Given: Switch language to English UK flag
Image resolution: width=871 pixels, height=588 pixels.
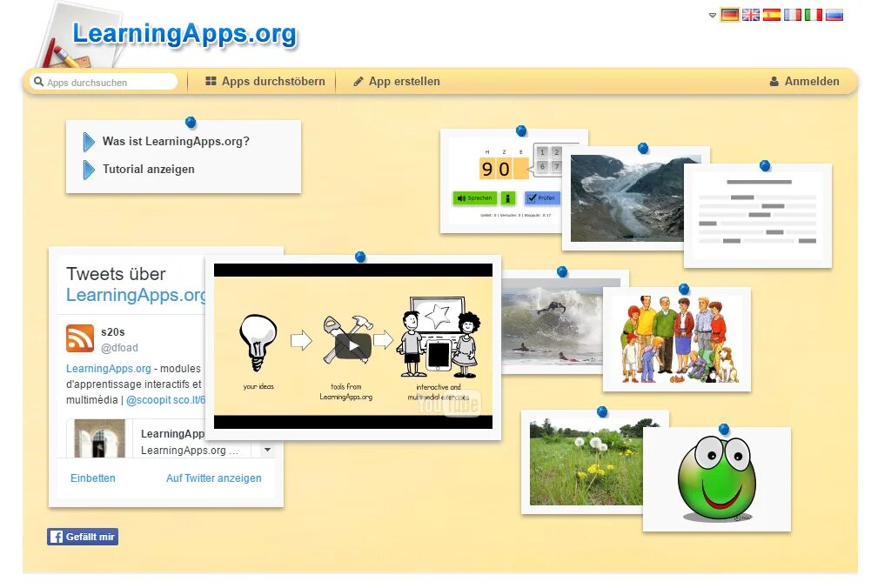Looking at the screenshot, I should [750, 15].
